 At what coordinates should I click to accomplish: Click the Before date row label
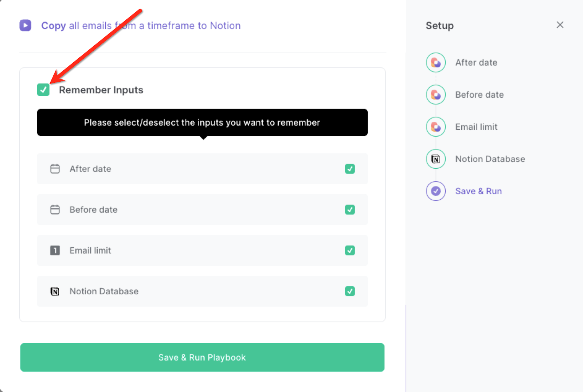(94, 209)
